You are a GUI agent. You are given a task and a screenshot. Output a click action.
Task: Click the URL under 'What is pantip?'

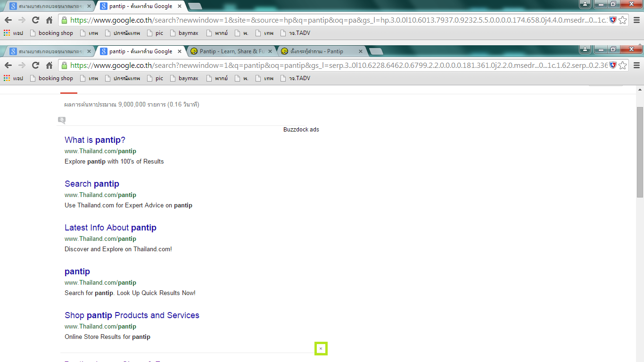[100, 151]
